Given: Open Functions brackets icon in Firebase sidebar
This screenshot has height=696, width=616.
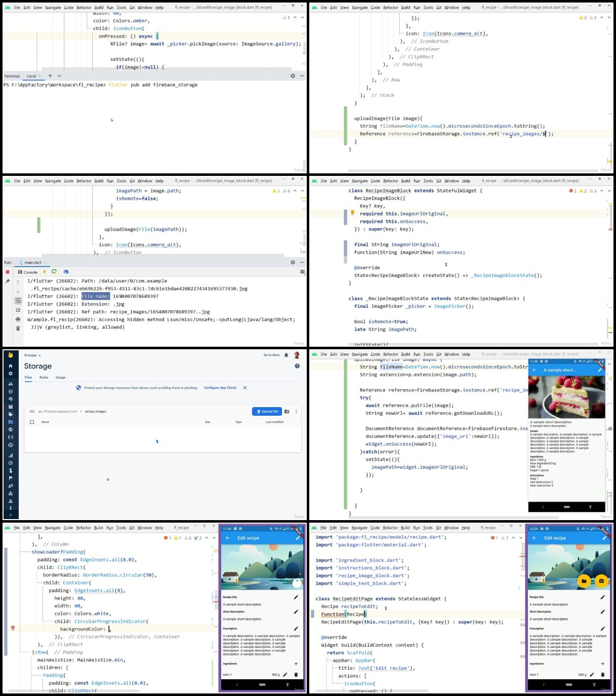Looking at the screenshot, I should point(11,437).
